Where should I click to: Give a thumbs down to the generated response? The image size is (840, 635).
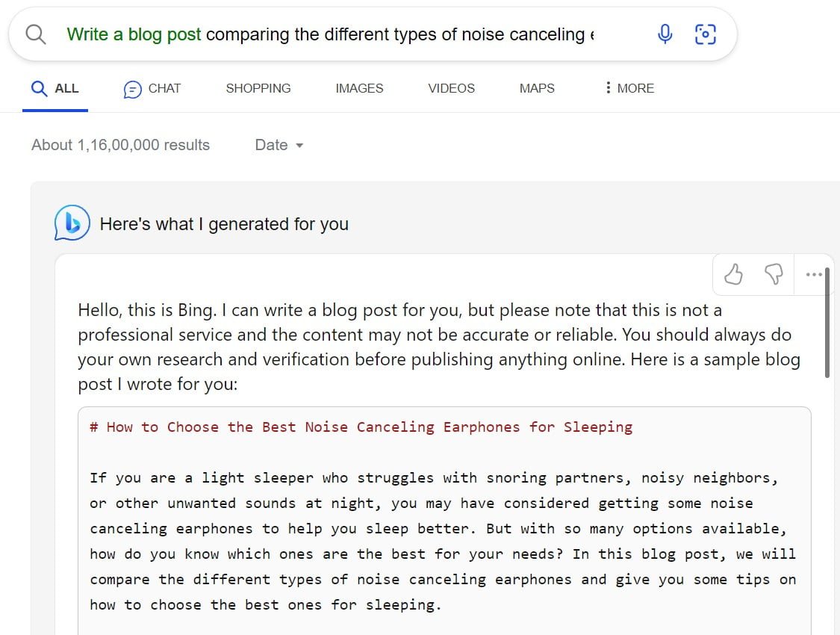click(774, 274)
